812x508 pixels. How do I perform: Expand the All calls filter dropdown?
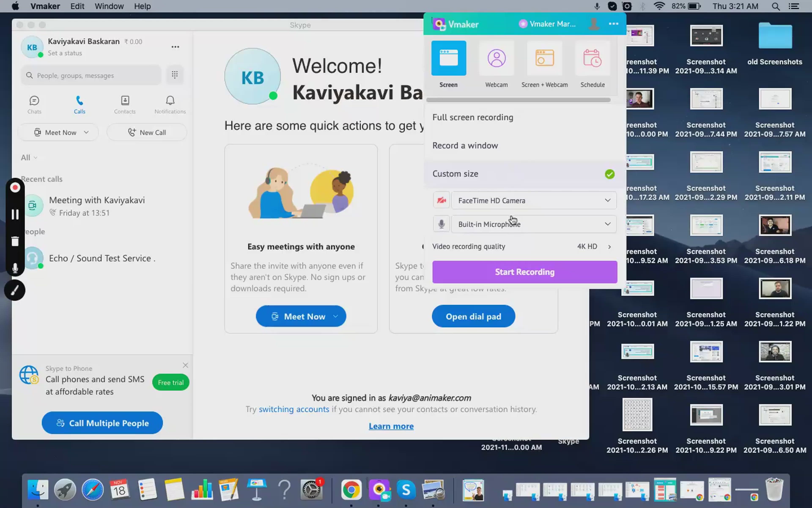[x=29, y=157]
